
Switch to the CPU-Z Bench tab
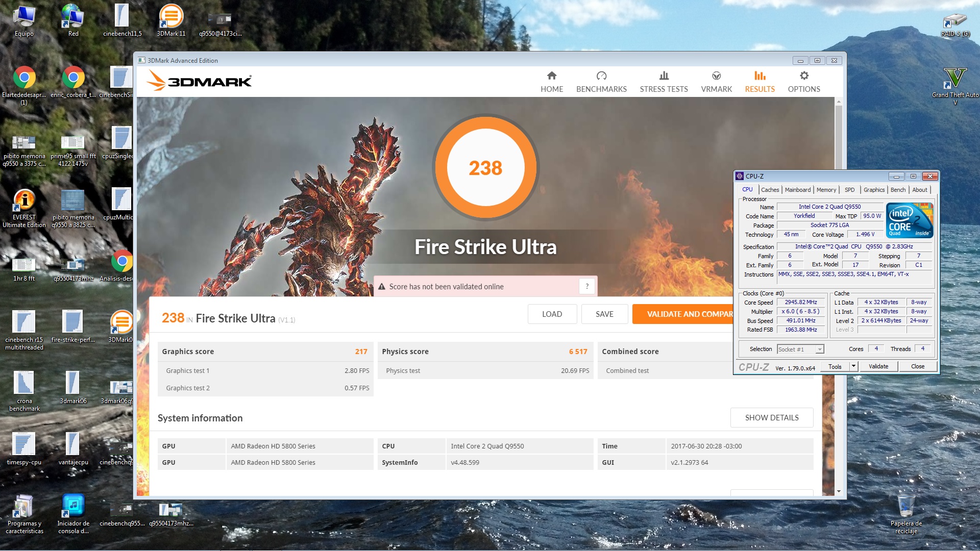coord(898,190)
